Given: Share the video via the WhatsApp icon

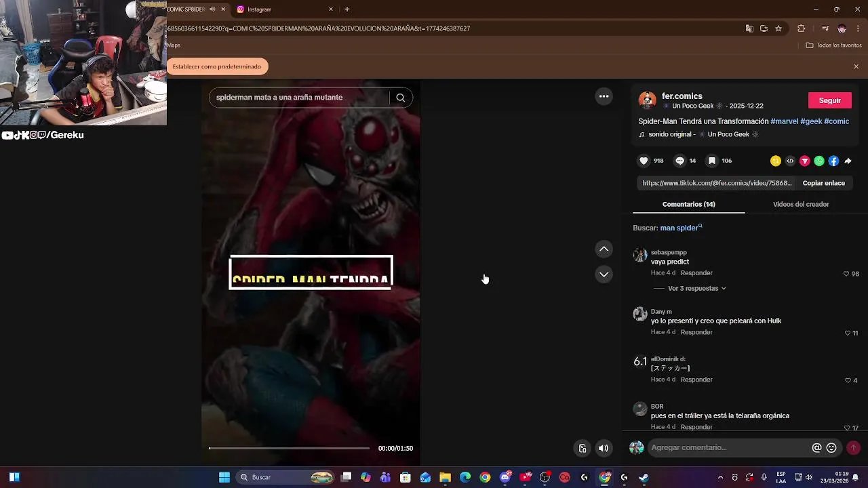Looking at the screenshot, I should tap(819, 161).
